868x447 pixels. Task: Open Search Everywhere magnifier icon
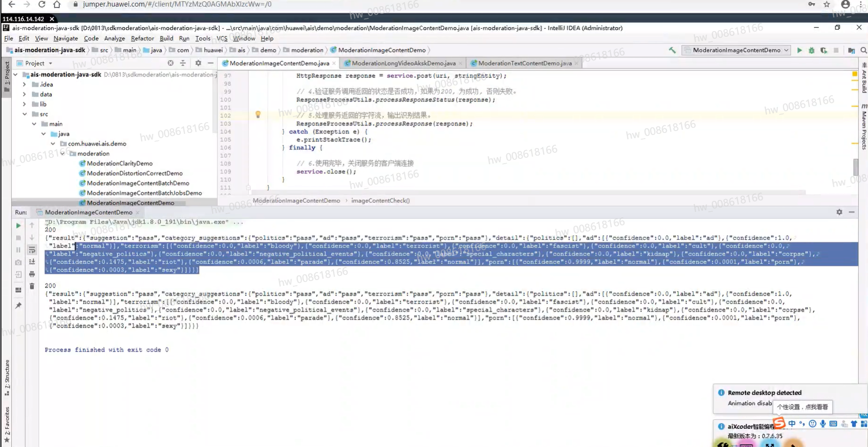[x=863, y=50]
